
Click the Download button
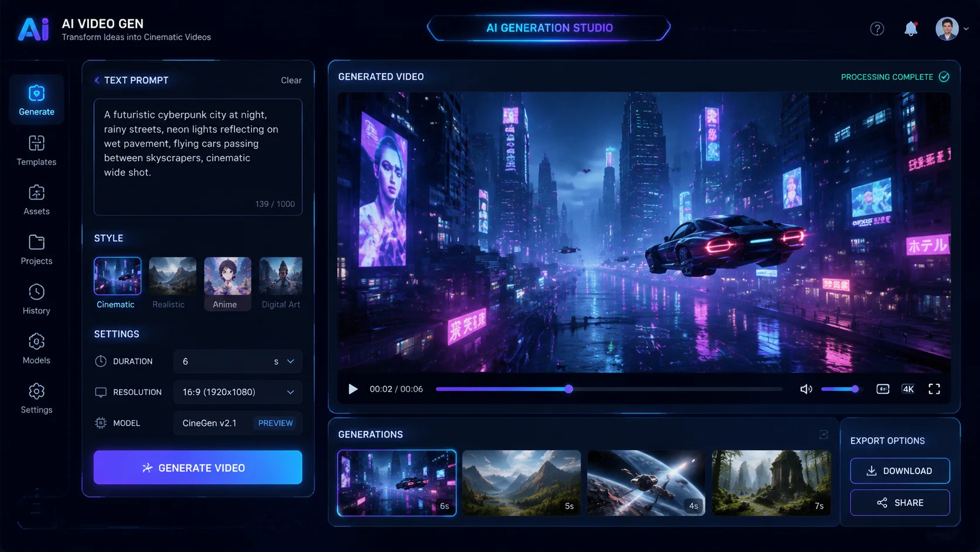[900, 471]
